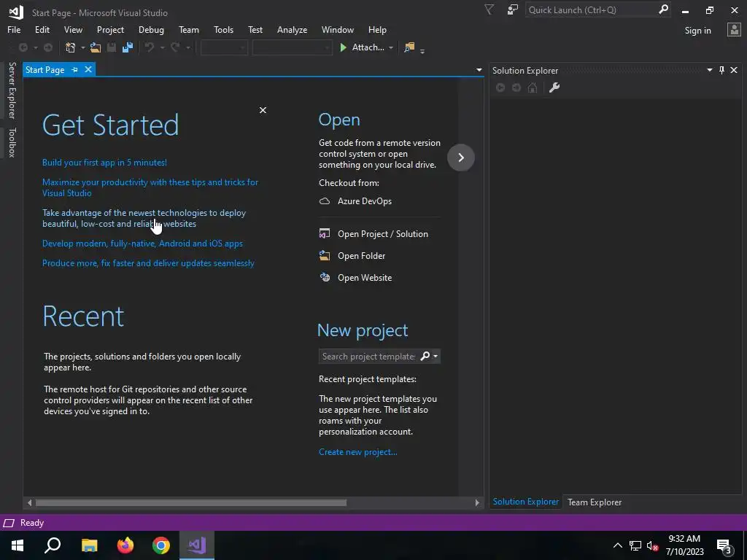
Task: Click the Solution Explorer Back arrow icon
Action: click(x=500, y=87)
